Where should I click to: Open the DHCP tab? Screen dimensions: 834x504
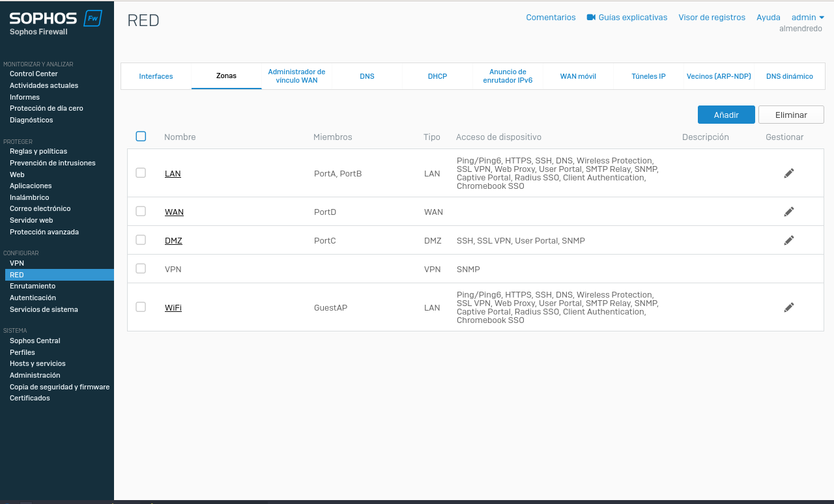tap(437, 76)
